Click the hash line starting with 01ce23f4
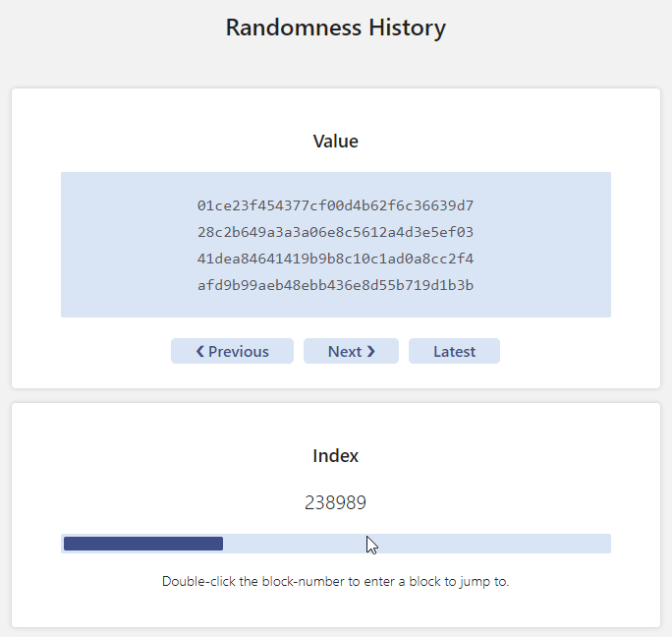This screenshot has height=637, width=672. 336,205
